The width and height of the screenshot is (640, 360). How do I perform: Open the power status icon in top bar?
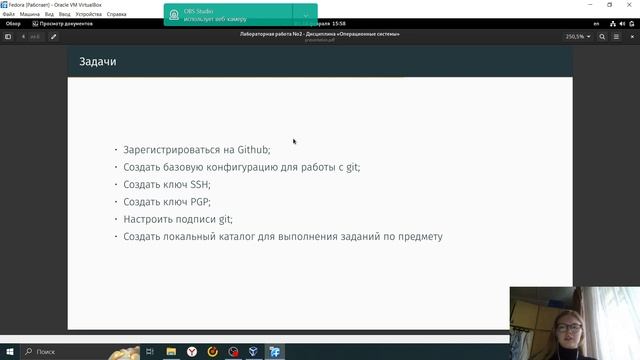coord(632,24)
